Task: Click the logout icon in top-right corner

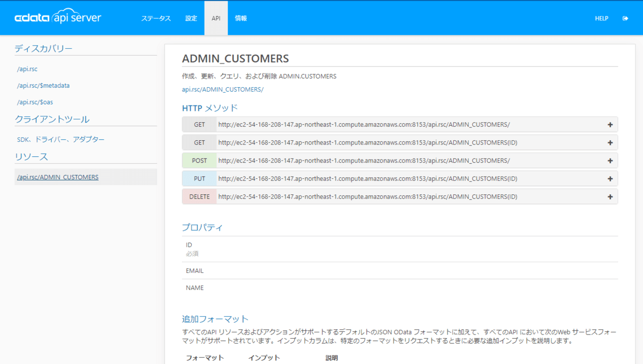Action: (625, 18)
